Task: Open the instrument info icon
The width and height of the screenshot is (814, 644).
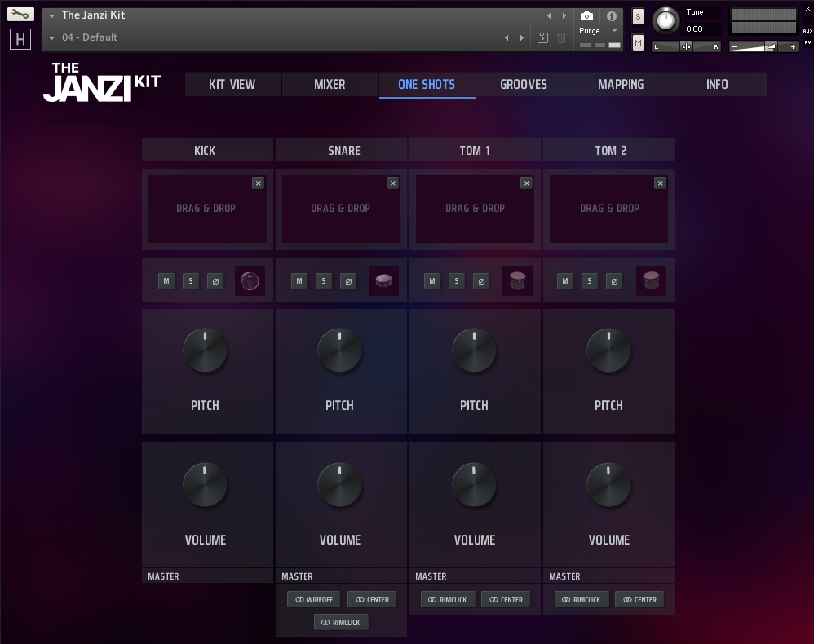Action: coord(612,15)
